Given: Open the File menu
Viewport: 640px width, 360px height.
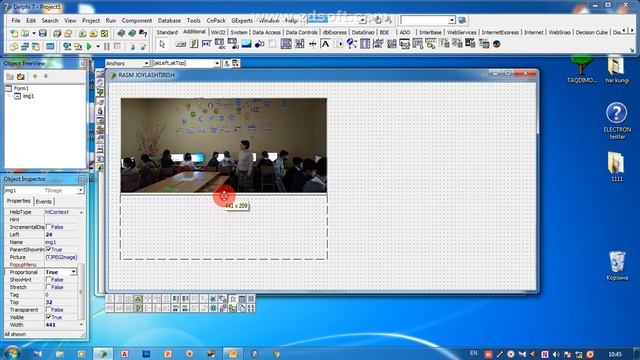Looking at the screenshot, I should [x=16, y=20].
